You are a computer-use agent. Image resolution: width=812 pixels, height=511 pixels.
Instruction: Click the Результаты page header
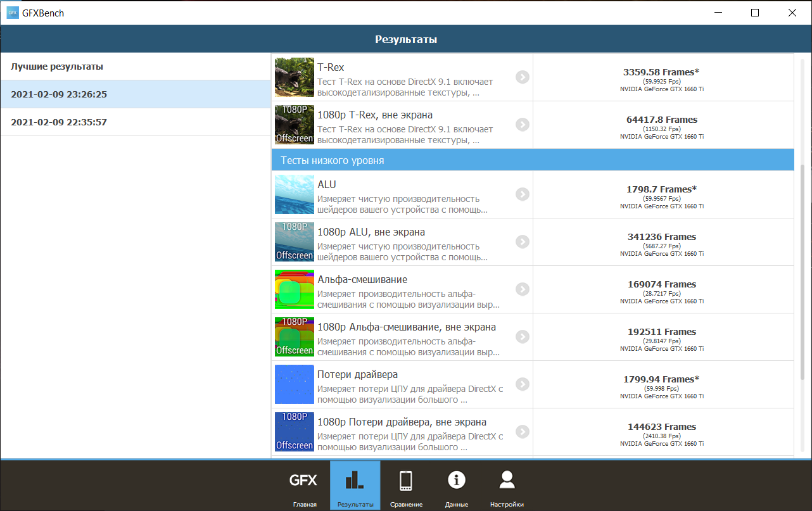tap(406, 39)
